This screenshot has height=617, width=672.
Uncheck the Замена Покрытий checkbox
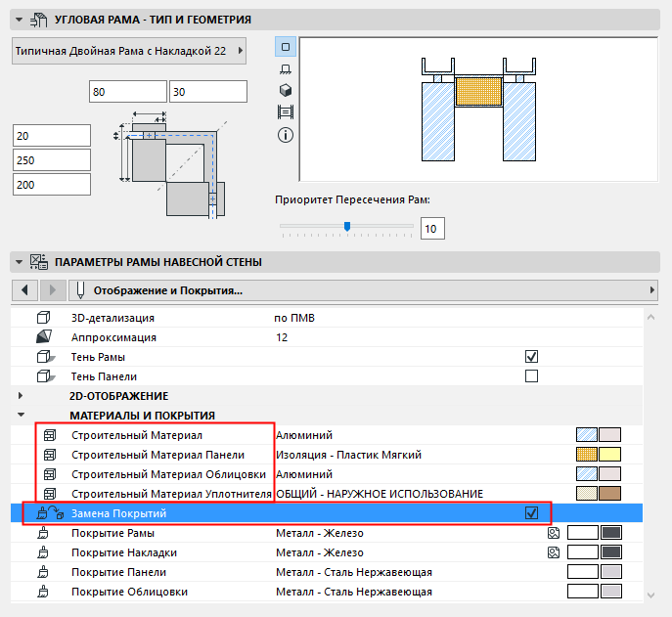coord(531,513)
